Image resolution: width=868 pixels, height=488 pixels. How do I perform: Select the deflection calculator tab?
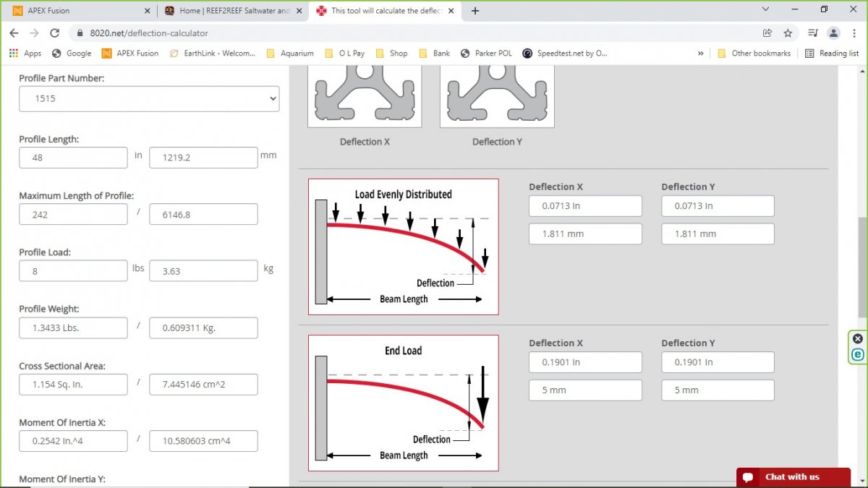[386, 11]
